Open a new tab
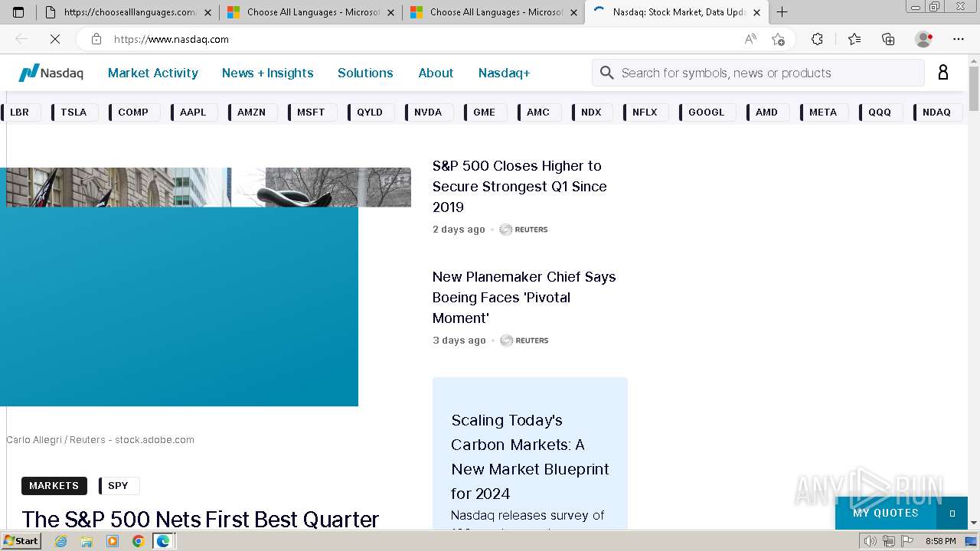Screen dimensions: 980x551 point(782,12)
